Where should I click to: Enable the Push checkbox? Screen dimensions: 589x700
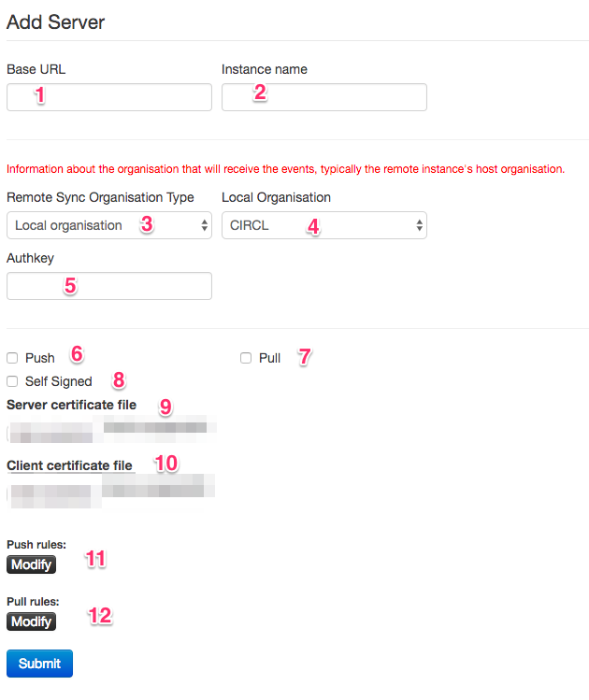pos(12,358)
